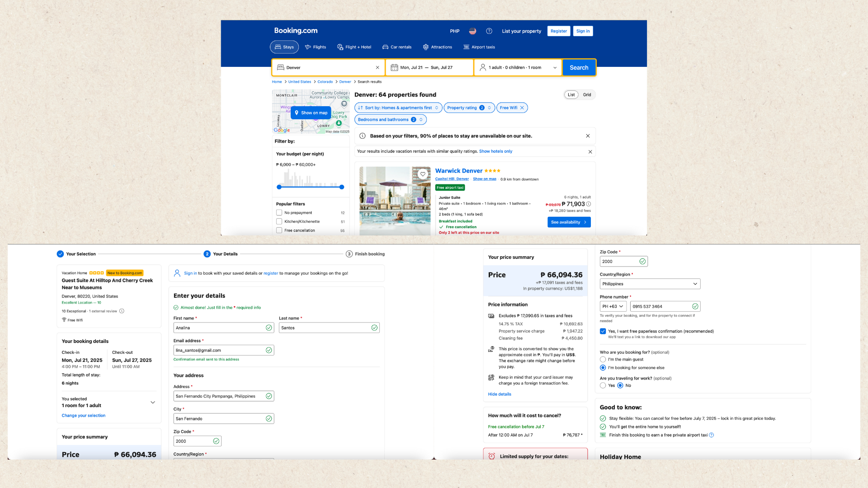The image size is (868, 488).
Task: Click the taxes and fees info icon
Action: click(491, 316)
